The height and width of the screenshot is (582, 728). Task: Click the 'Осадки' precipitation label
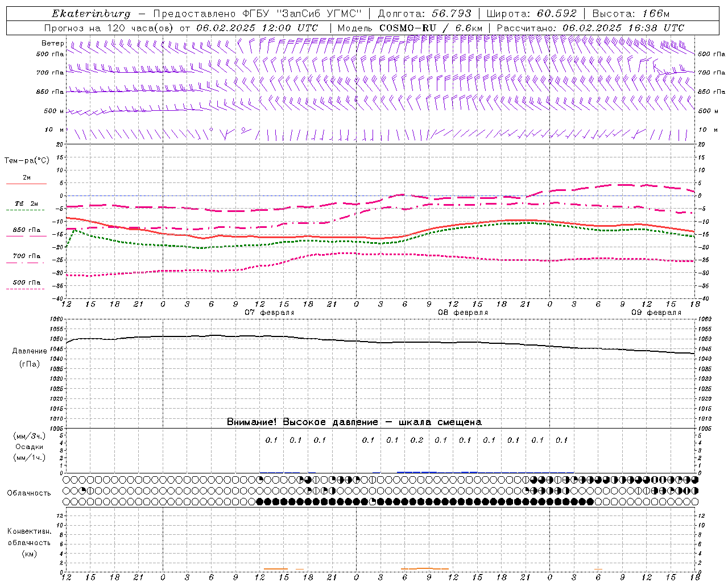click(30, 447)
